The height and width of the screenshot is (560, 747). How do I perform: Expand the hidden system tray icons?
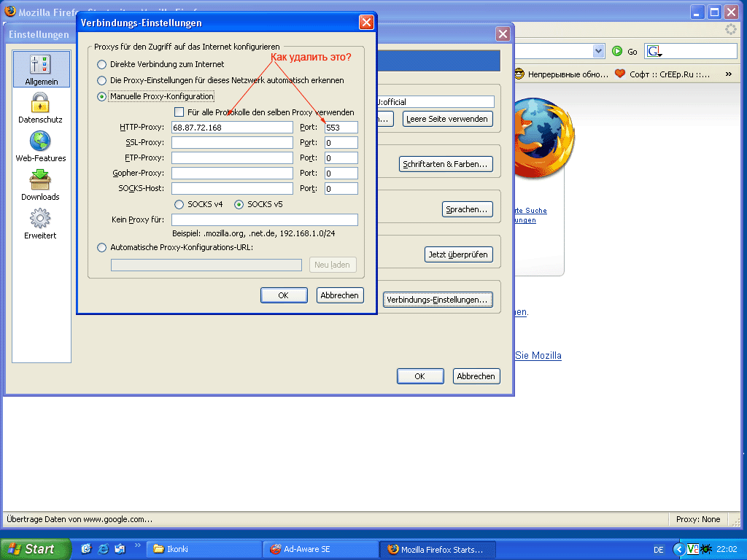[x=679, y=550]
